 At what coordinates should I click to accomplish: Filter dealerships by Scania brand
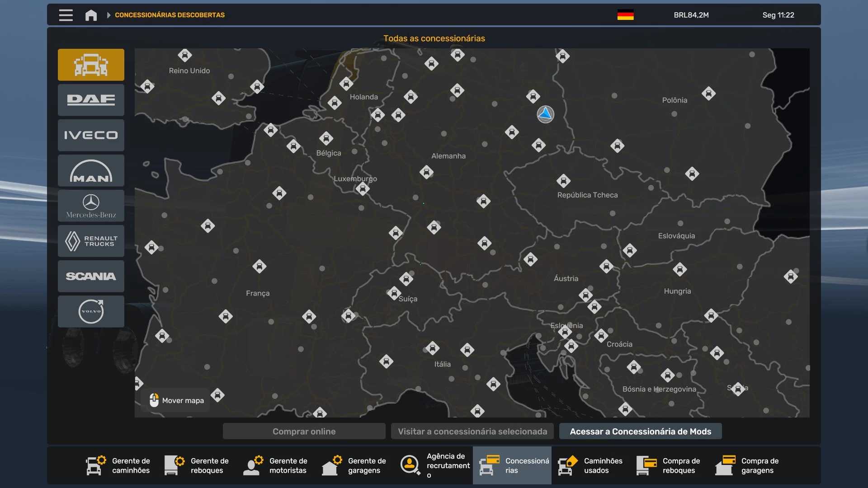91,276
